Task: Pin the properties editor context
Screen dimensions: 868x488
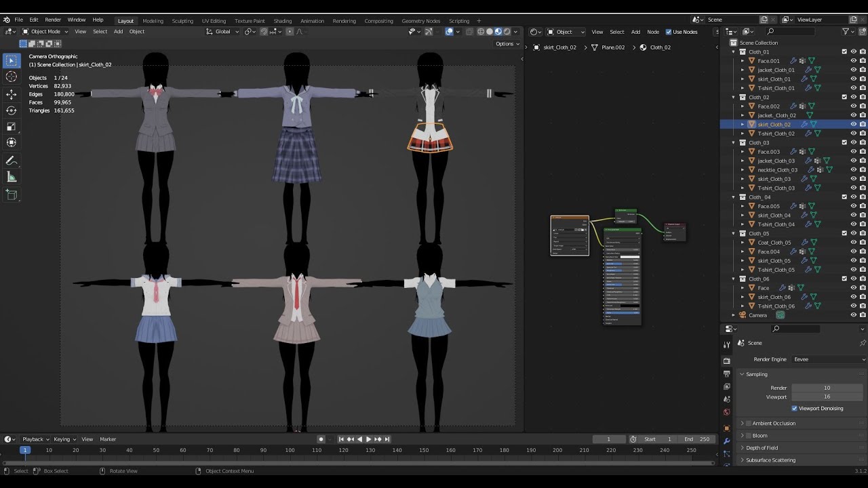Action: (x=863, y=343)
